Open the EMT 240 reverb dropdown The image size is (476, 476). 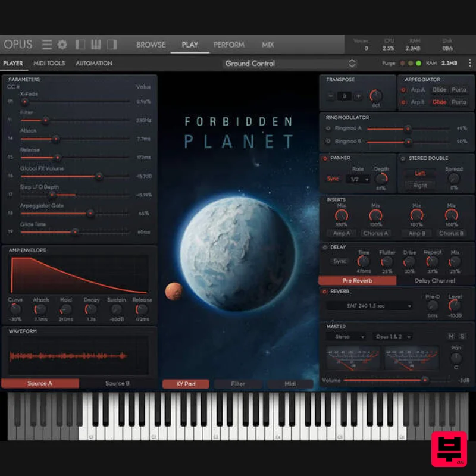tap(369, 306)
